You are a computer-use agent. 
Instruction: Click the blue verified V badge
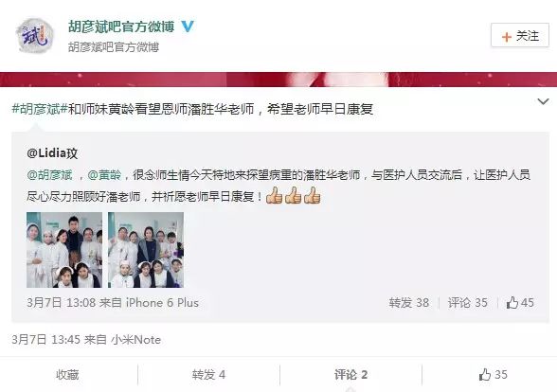tap(187, 27)
